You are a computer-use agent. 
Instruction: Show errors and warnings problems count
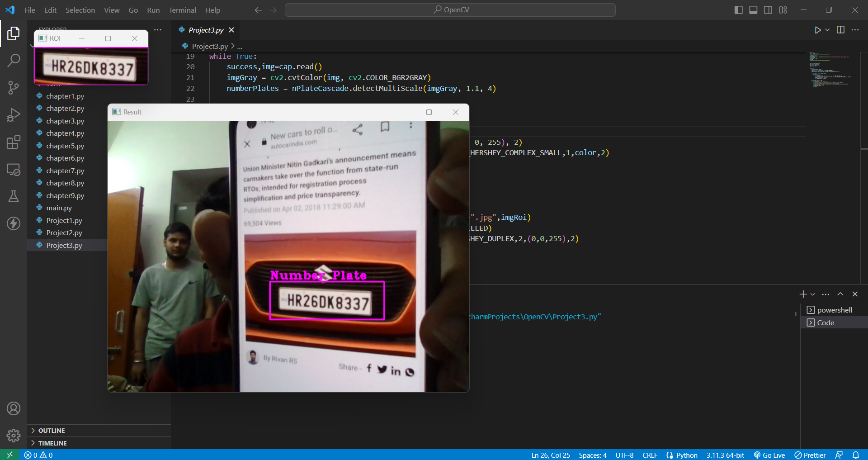tap(38, 455)
